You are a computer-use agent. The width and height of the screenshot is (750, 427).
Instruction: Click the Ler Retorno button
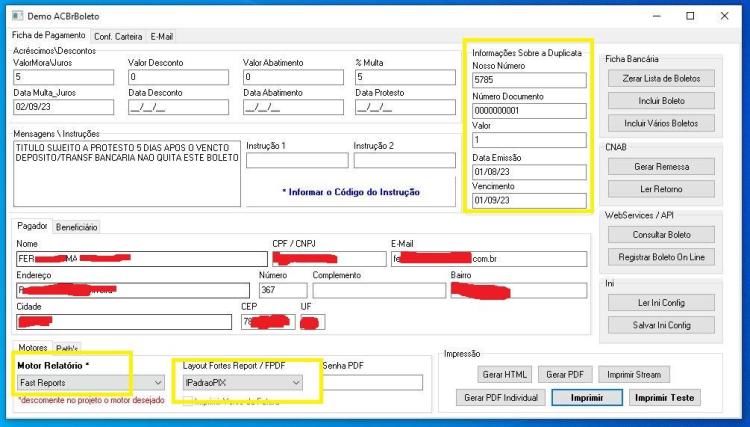(661, 189)
